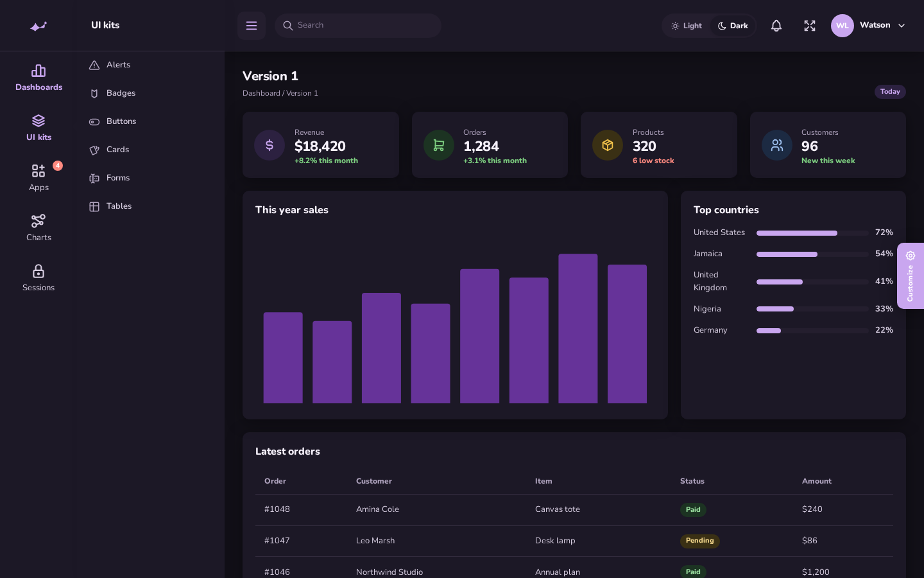Click the Orders cart icon

[x=439, y=145]
